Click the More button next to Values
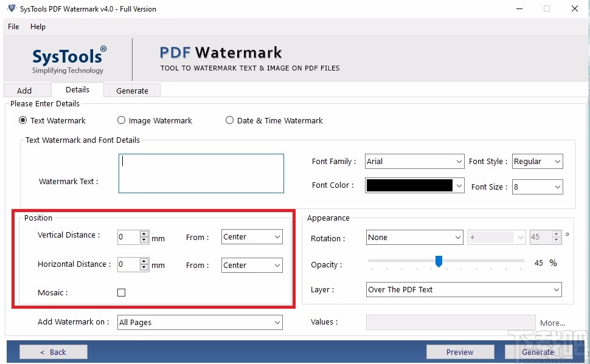The image size is (590, 364). (552, 323)
